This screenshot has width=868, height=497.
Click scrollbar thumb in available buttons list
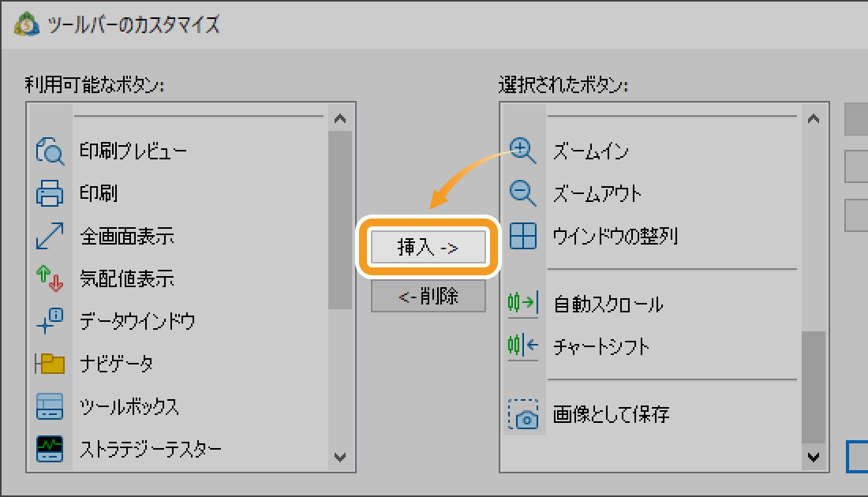(x=340, y=220)
